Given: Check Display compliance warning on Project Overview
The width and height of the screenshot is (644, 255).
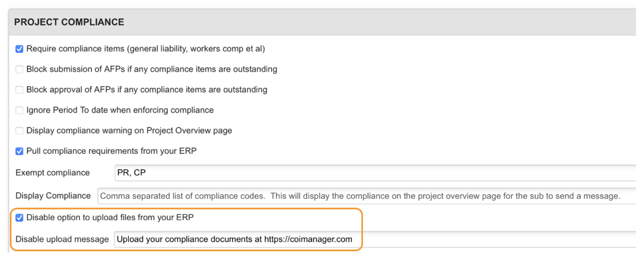Looking at the screenshot, I should click(20, 131).
